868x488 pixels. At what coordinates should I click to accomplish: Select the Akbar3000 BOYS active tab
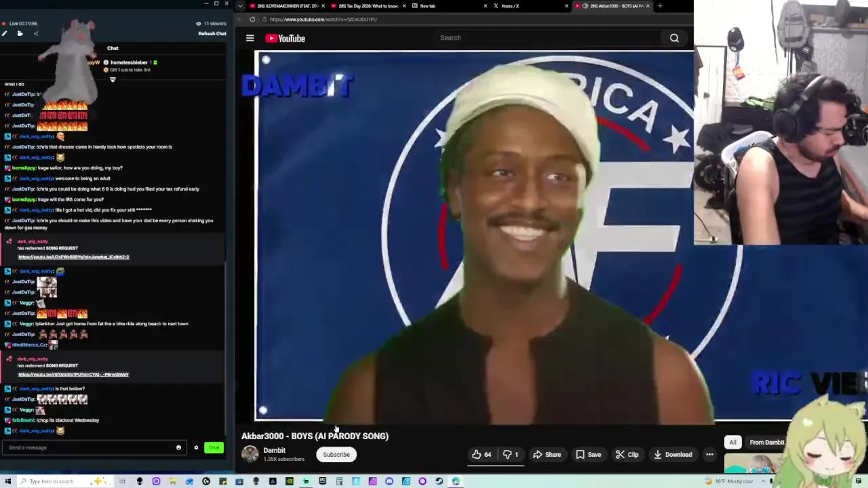(x=614, y=5)
